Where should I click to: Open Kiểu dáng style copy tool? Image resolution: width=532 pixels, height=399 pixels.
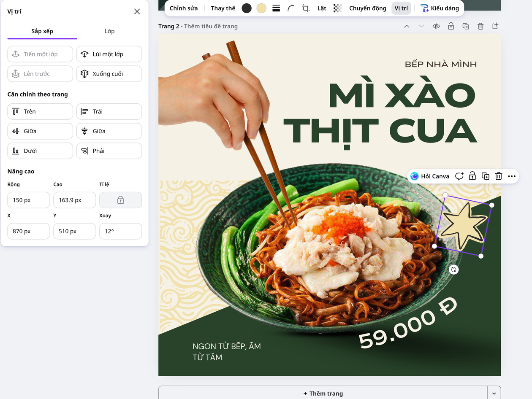(440, 8)
